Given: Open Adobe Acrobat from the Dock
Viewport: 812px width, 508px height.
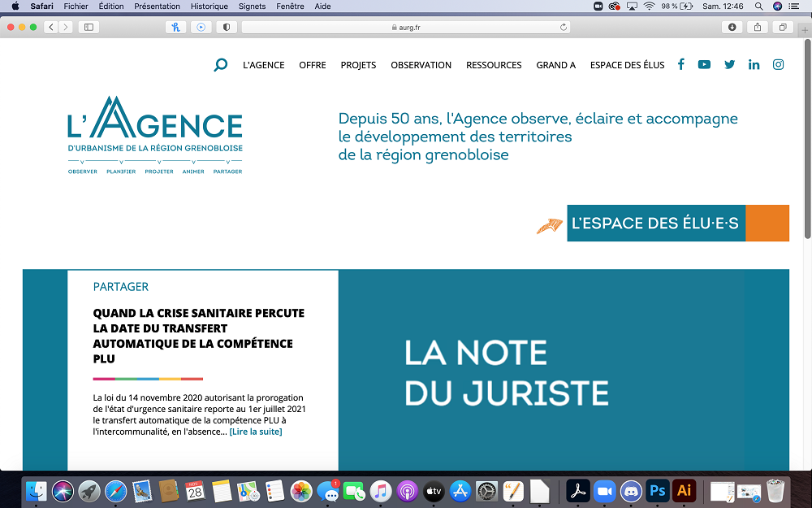Looking at the screenshot, I should coord(578,491).
